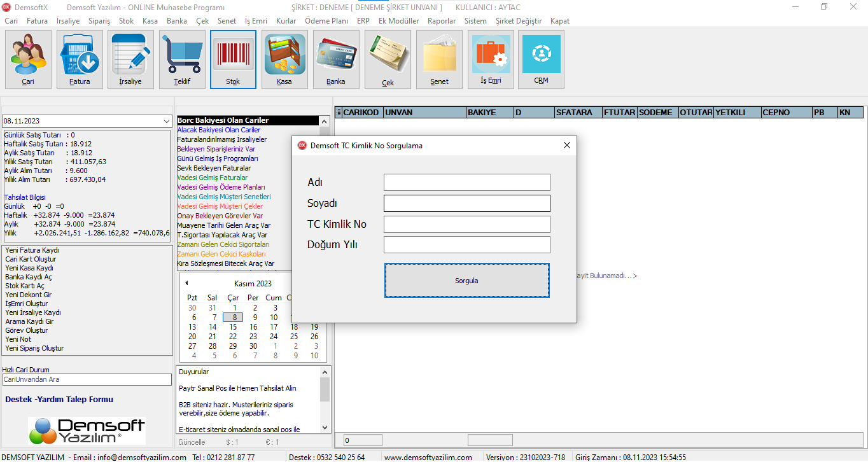Viewport: 868px width, 462px height.
Task: Open the Sistem menu
Action: pos(475,21)
